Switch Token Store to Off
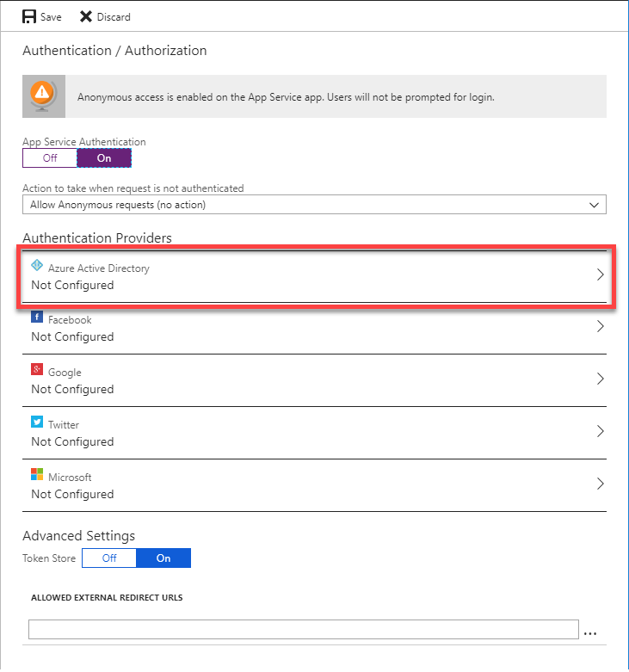Viewport: 629px width, 672px height. (x=109, y=558)
